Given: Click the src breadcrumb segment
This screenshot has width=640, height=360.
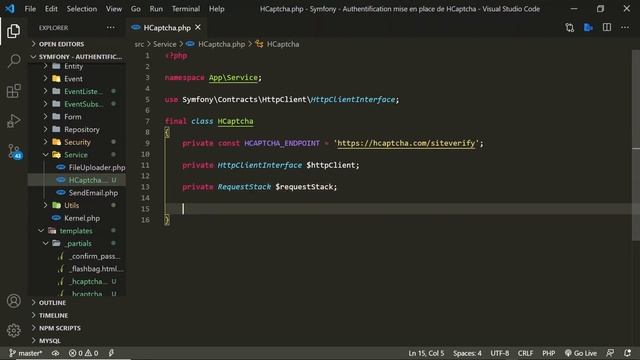Looking at the screenshot, I should (139, 44).
